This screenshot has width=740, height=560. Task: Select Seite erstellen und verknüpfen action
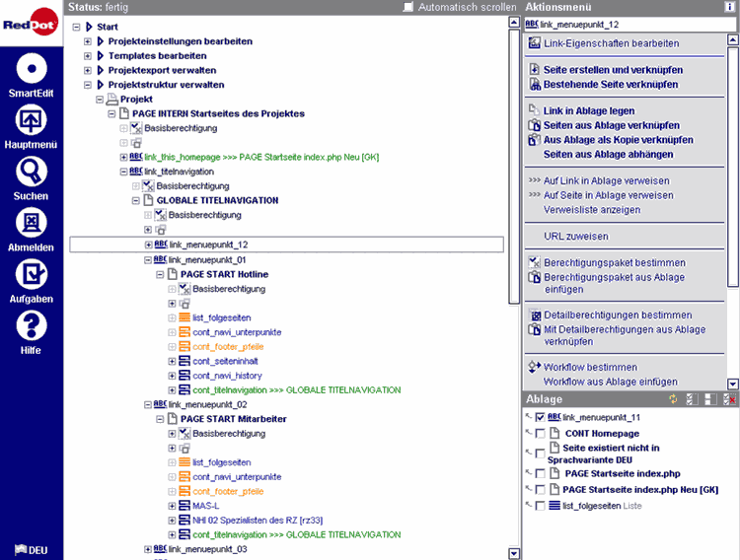pos(613,70)
